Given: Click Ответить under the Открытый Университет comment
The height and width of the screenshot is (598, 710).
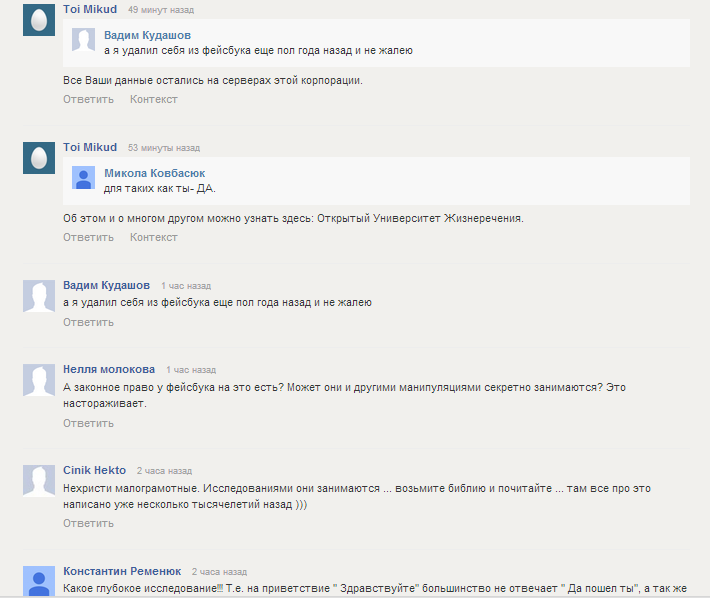Looking at the screenshot, I should (x=88, y=237).
